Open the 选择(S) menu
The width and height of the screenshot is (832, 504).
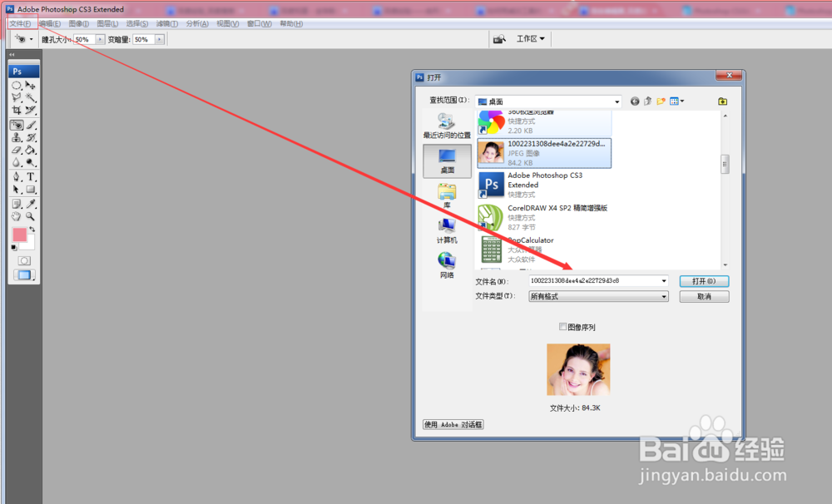coord(137,24)
